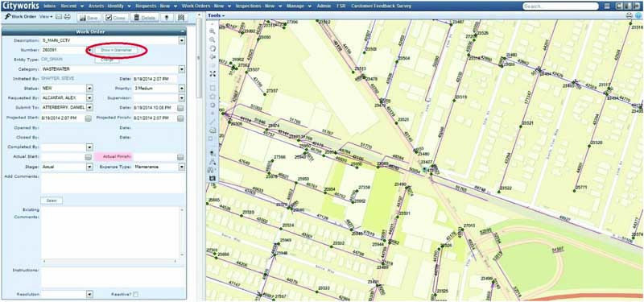This screenshot has width=644, height=302.
Task: Click the camera snapshot icon on map toolbar
Action: [213, 178]
